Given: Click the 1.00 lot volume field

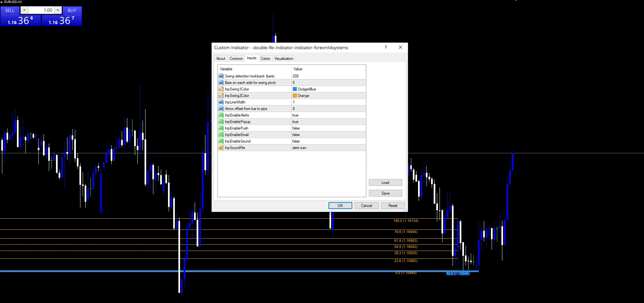Looking at the screenshot, I should (x=41, y=10).
